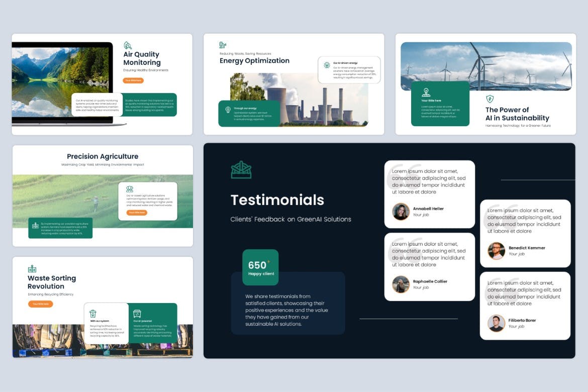Click recycling icon in green waste card
This screenshot has height=392, width=588.
point(137,314)
